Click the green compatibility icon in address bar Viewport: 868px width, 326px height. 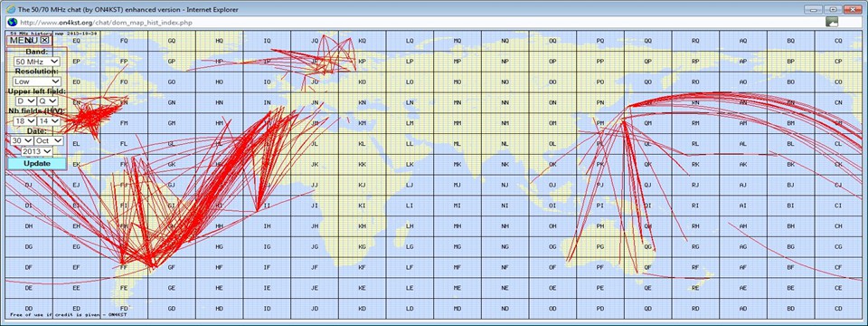click(832, 22)
